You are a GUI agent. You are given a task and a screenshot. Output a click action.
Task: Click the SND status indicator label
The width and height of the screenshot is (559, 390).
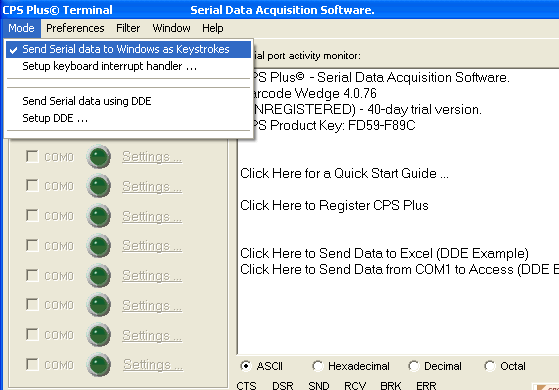[319, 385]
